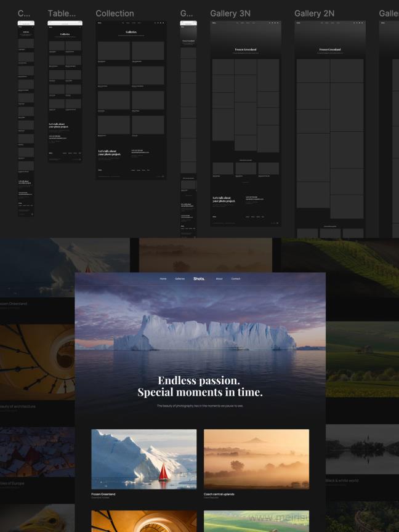Open the Czech central uplands photo
Image resolution: width=399 pixels, height=532 pixels.
pyautogui.click(x=256, y=459)
